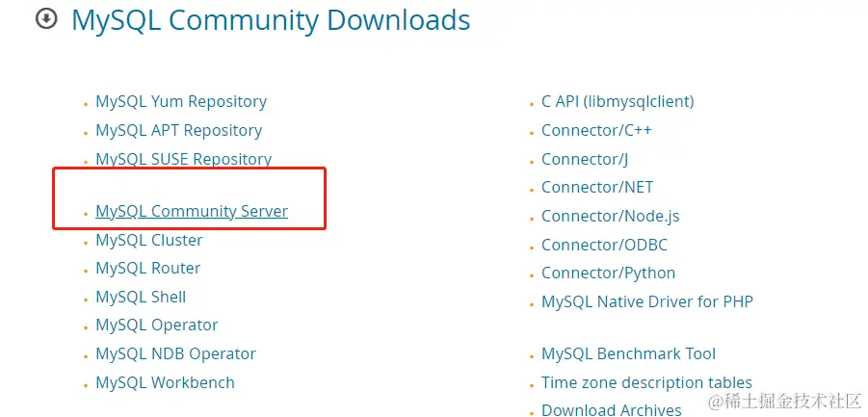Open MySQL Yum Repository link
The height and width of the screenshot is (417, 868).
pos(181,102)
